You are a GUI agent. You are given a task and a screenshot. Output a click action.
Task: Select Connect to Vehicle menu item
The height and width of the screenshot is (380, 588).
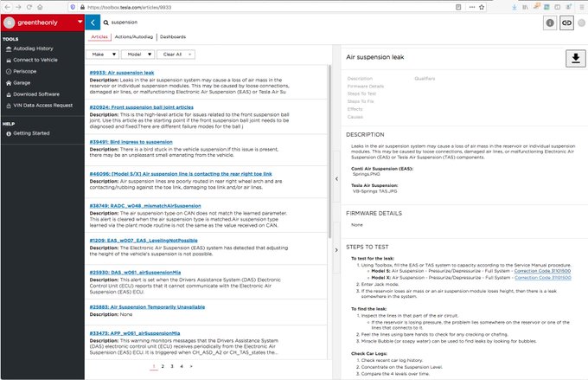35,60
